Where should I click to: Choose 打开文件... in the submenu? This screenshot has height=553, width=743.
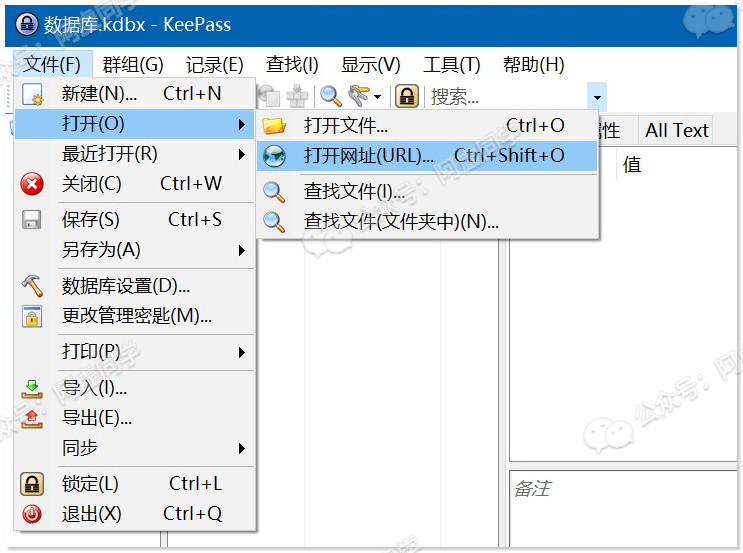pos(427,126)
